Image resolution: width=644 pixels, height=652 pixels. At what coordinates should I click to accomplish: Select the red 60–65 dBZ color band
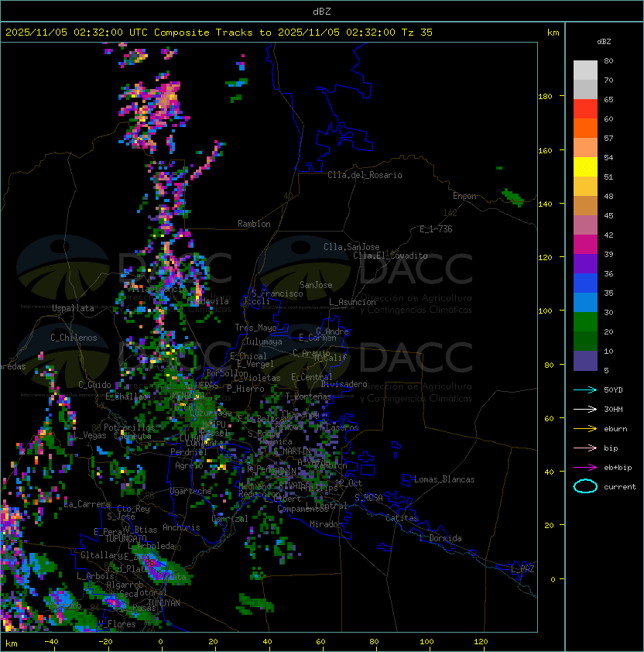pos(585,109)
